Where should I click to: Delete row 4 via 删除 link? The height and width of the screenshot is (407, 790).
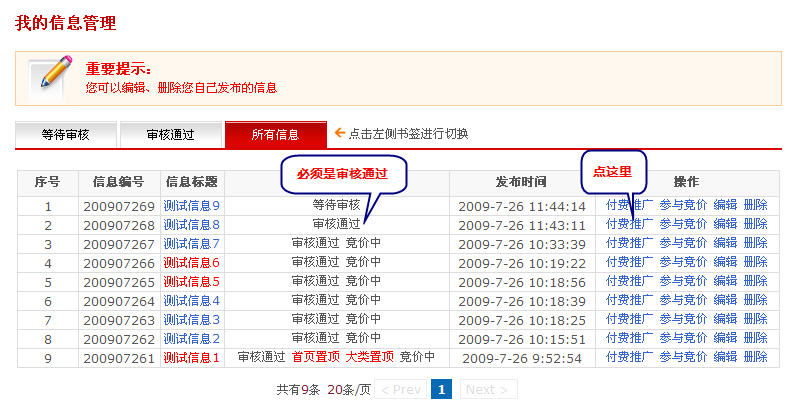click(x=755, y=262)
